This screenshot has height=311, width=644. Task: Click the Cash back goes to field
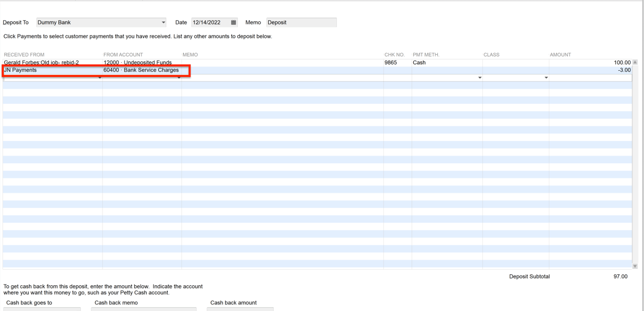pyautogui.click(x=42, y=309)
